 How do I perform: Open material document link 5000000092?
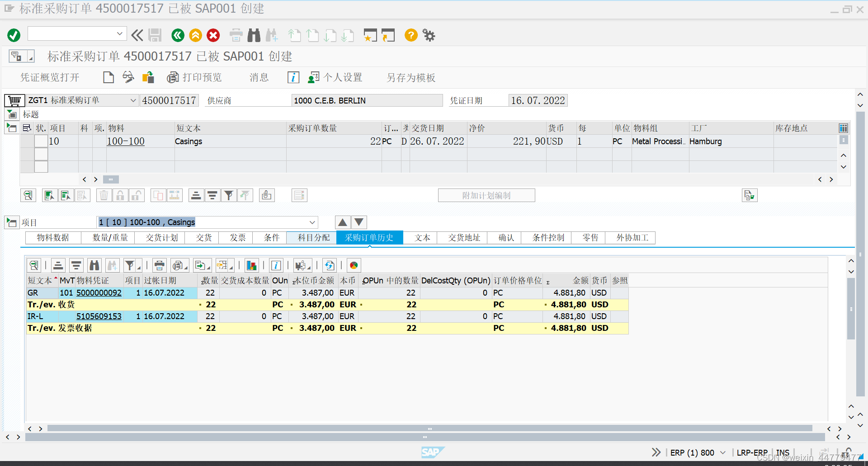coord(99,293)
